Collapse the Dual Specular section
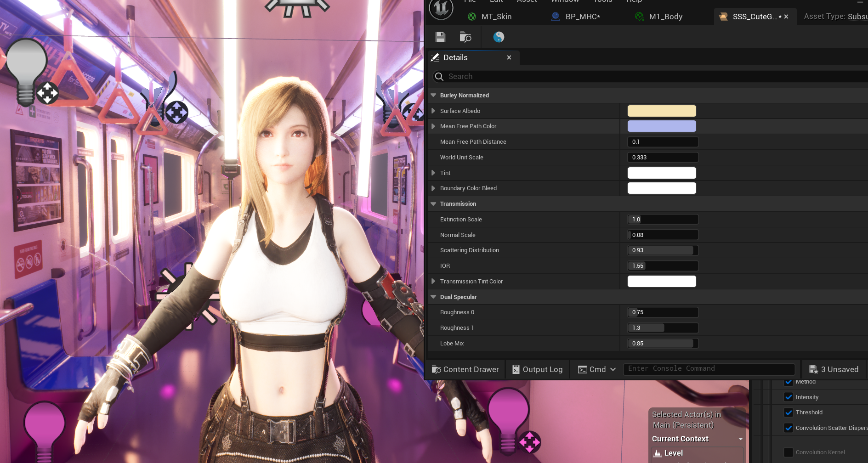The image size is (868, 463). click(x=433, y=297)
